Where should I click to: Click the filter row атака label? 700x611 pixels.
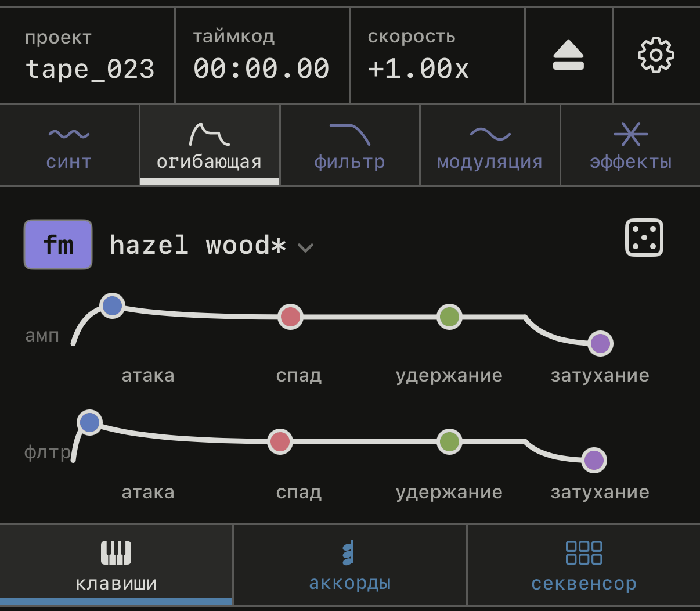coord(148,493)
